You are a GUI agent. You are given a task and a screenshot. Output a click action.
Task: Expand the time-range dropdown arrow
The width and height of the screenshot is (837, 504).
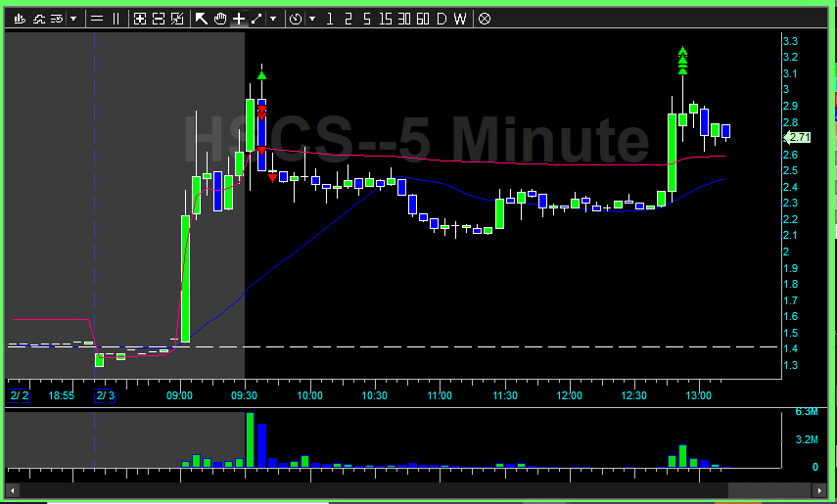pyautogui.click(x=313, y=20)
